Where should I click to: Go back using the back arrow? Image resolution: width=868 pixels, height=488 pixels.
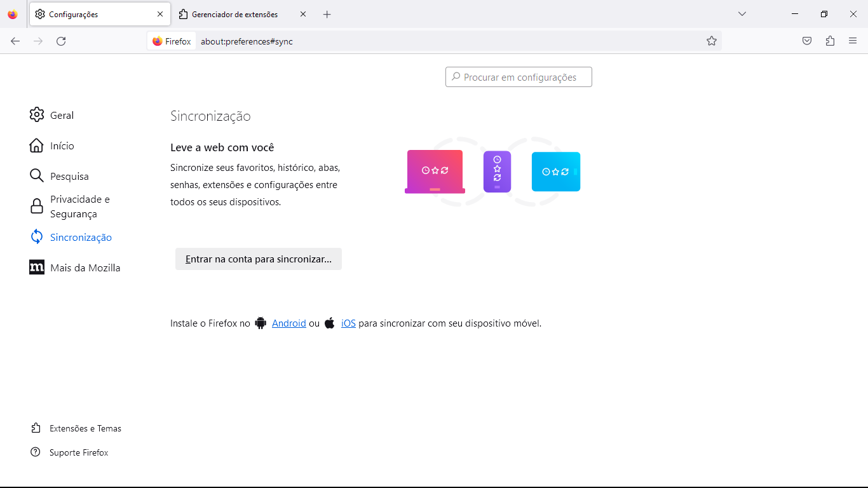(15, 41)
